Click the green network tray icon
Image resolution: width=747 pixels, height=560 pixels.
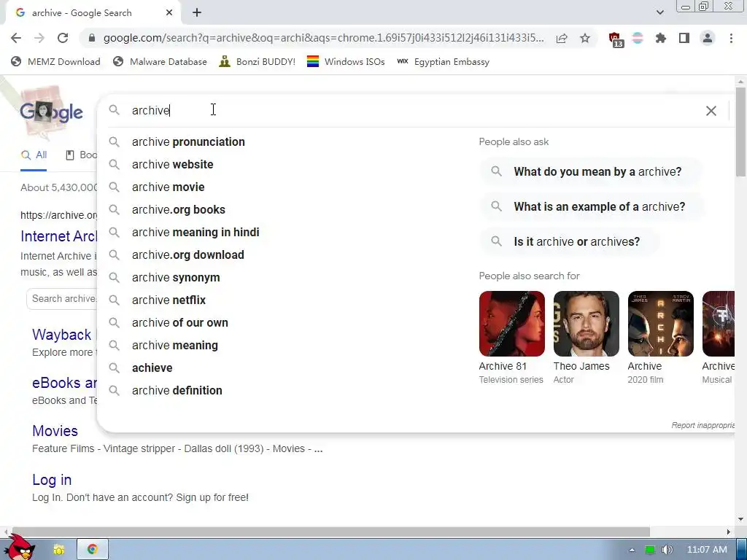(x=649, y=550)
